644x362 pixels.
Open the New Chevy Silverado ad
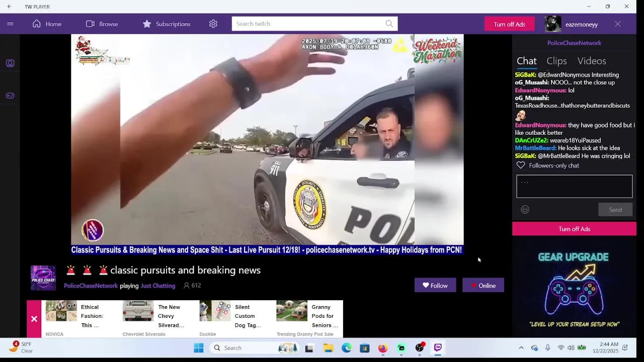[157, 319]
